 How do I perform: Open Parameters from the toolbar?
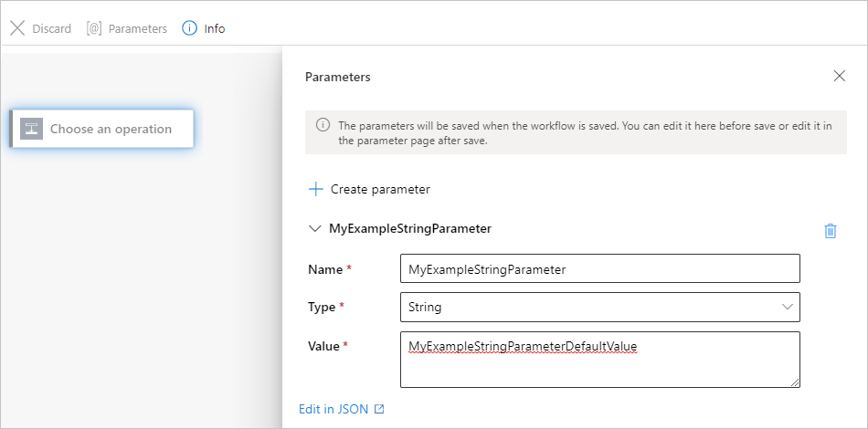tap(137, 28)
